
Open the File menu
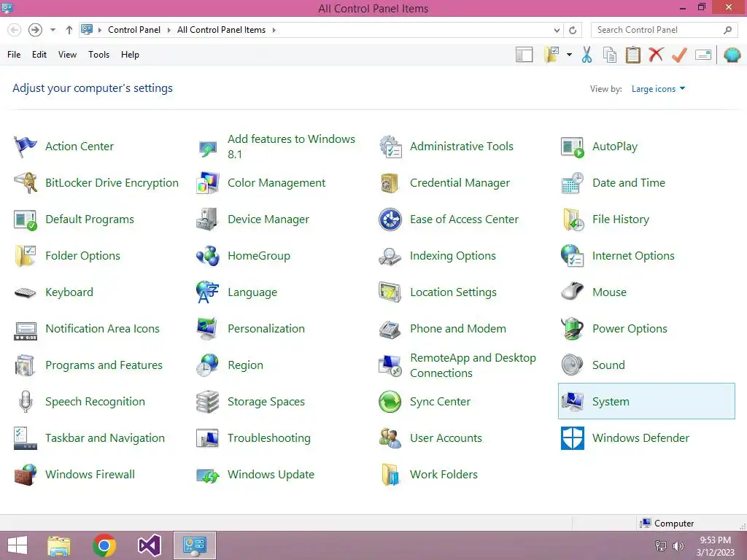[x=14, y=55]
